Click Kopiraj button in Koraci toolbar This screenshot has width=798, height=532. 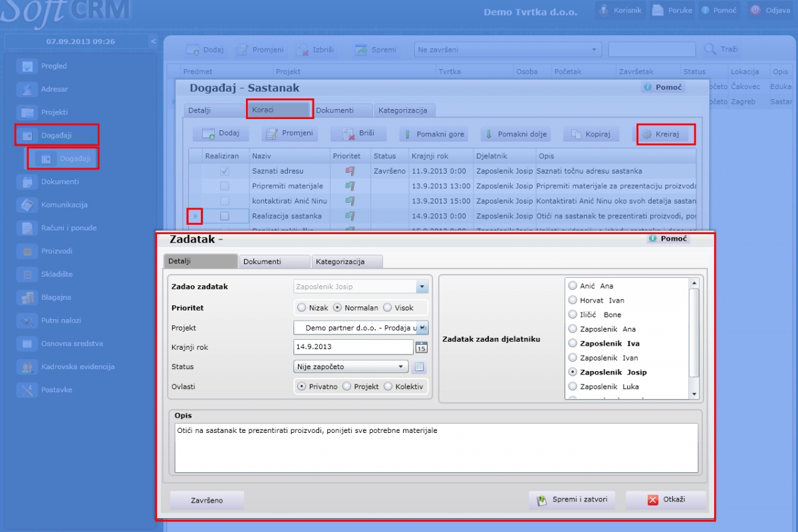591,134
